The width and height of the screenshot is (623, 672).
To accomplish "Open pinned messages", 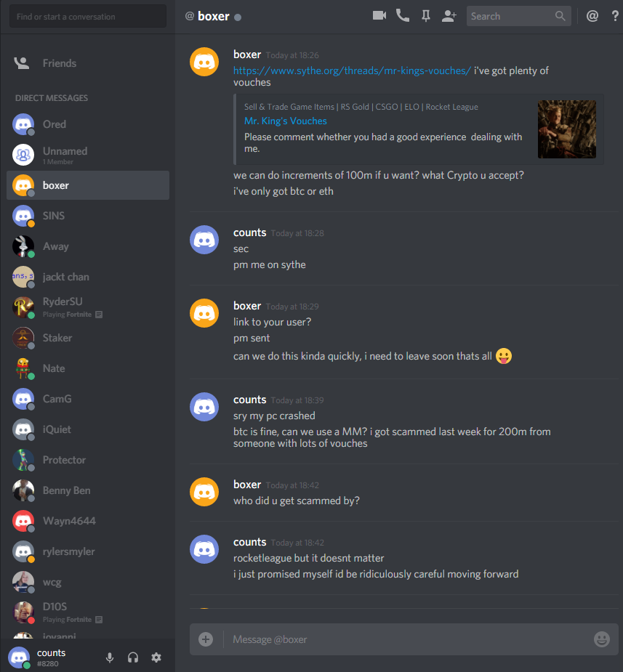I will pyautogui.click(x=425, y=16).
